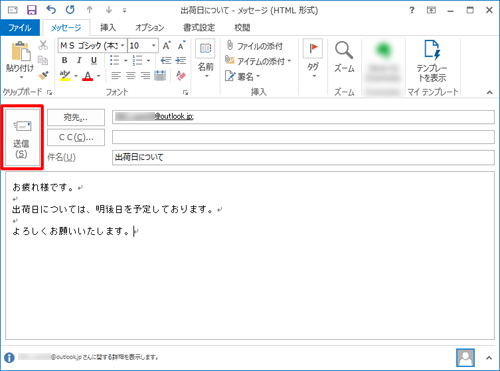Expand bullet list style options
This screenshot has height=371, width=500.
point(126,61)
